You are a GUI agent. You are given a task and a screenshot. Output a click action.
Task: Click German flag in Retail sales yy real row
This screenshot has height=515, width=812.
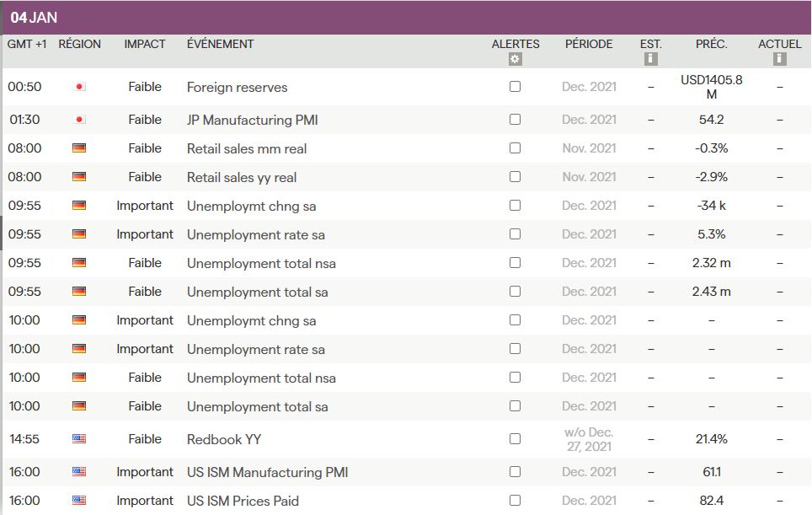(79, 177)
